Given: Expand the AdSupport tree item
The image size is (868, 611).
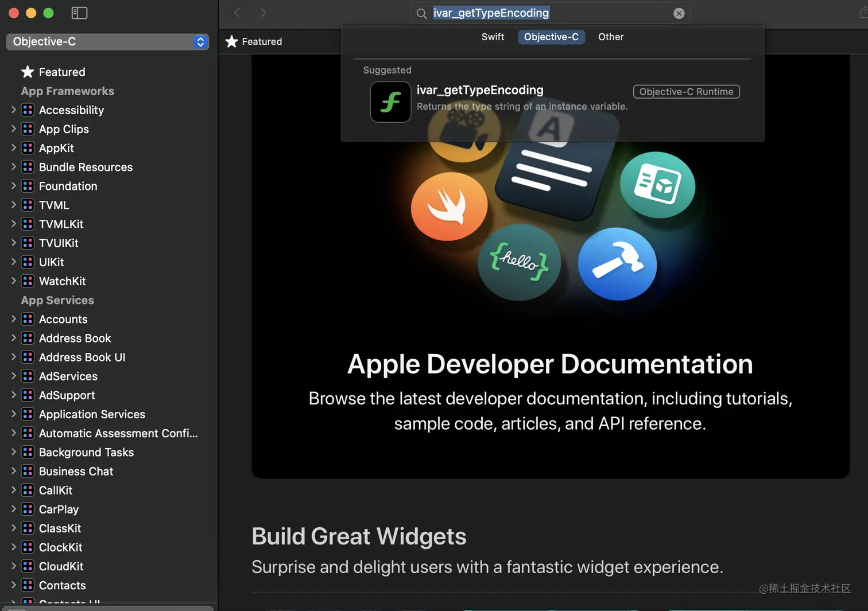Looking at the screenshot, I should pyautogui.click(x=13, y=395).
